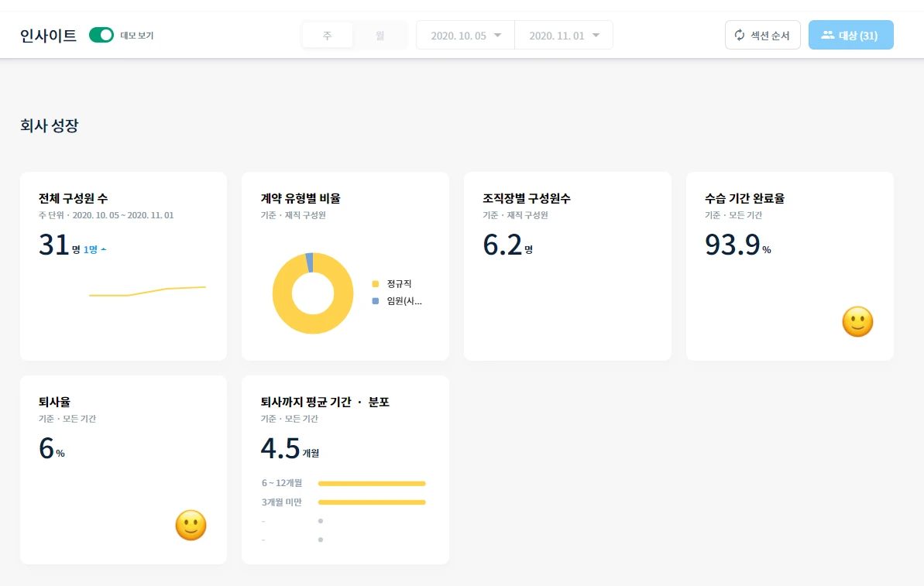This screenshot has height=586, width=924.
Task: Open the 조직장별 구성원수 card
Action: pos(568,266)
